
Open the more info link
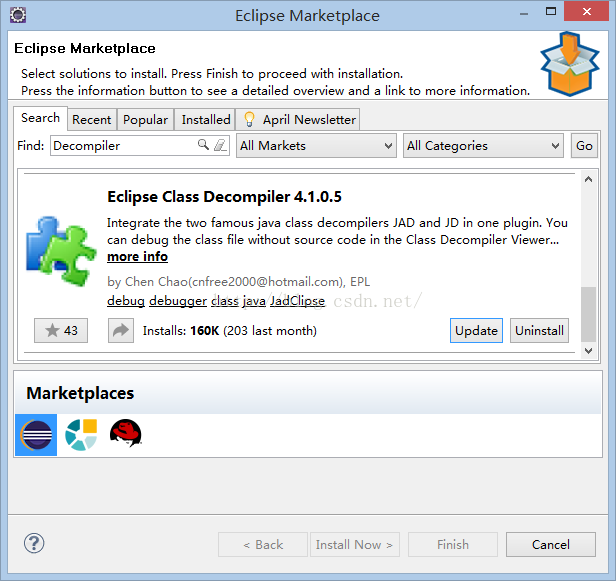click(138, 257)
